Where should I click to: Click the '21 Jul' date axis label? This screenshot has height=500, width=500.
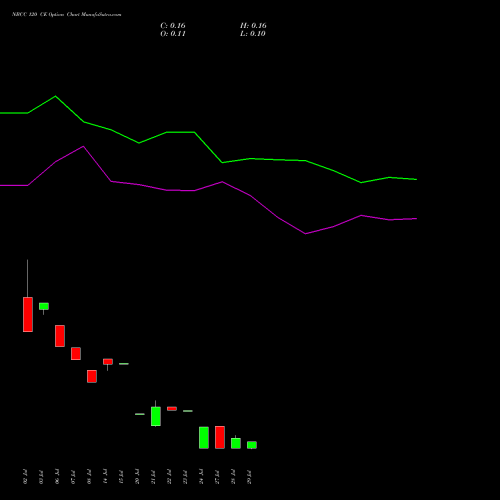coord(153,477)
